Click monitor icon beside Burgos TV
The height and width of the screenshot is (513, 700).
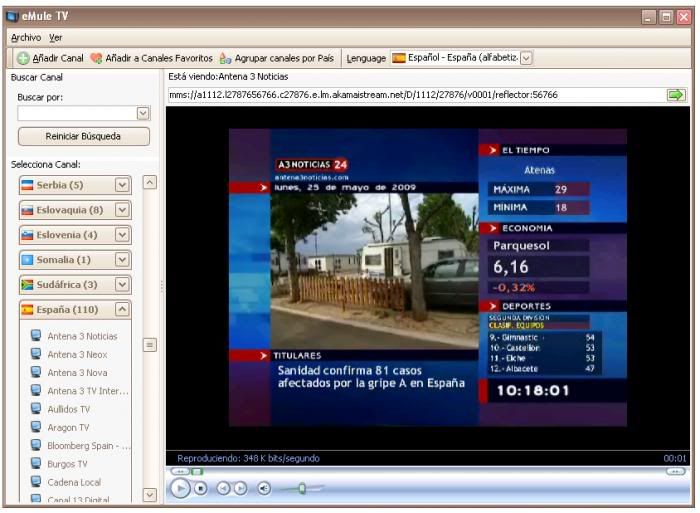[36, 463]
